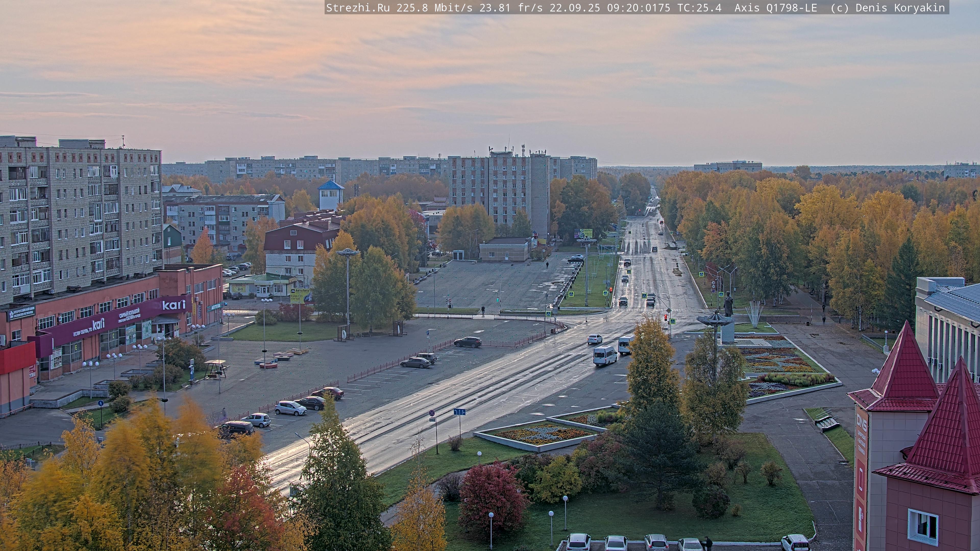Click the Axis Q1798-LE camera label
The image size is (980, 551).
(x=775, y=8)
